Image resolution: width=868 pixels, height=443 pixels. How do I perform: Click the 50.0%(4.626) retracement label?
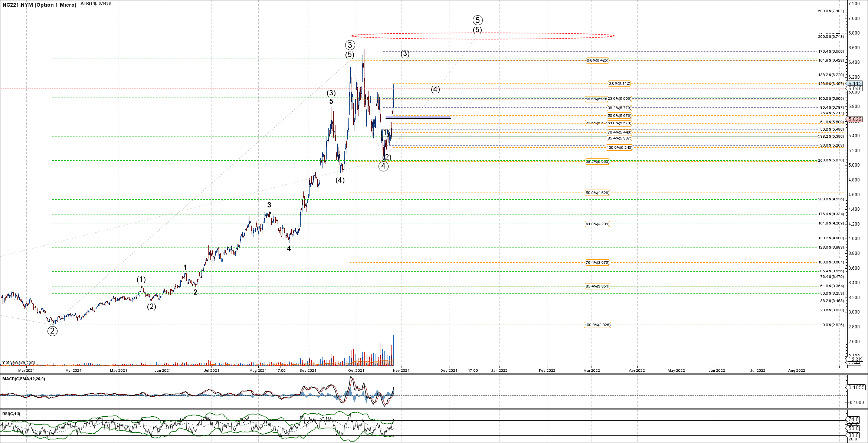[x=597, y=193]
